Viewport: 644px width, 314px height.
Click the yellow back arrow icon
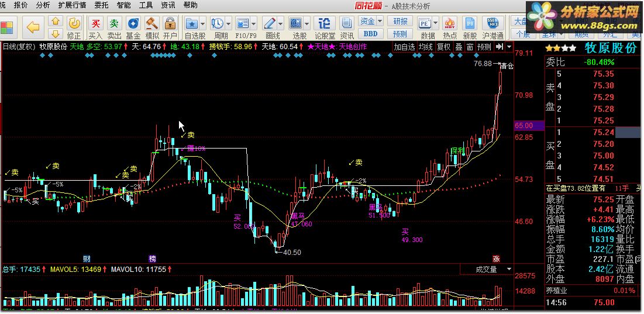coord(33,27)
